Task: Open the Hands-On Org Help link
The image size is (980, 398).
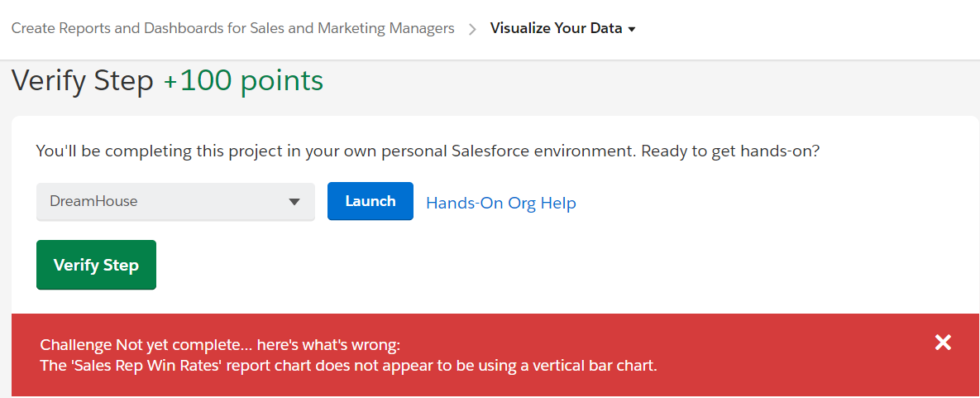Action: tap(500, 203)
